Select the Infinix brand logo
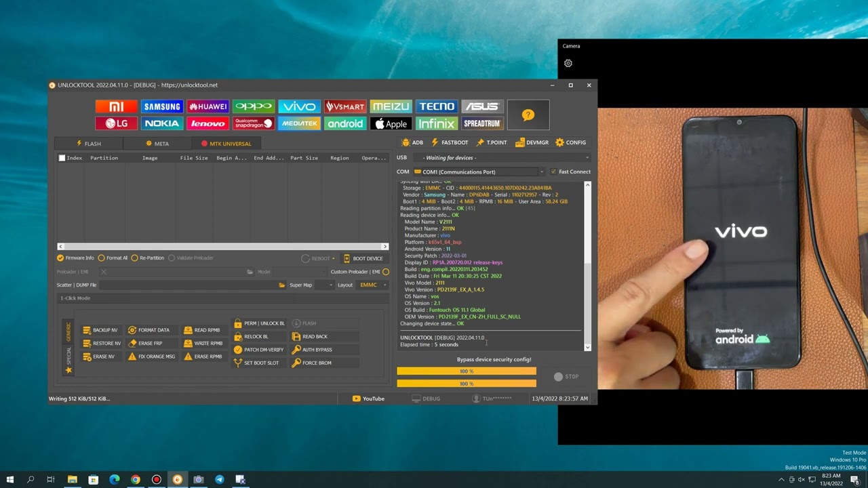 coord(437,123)
